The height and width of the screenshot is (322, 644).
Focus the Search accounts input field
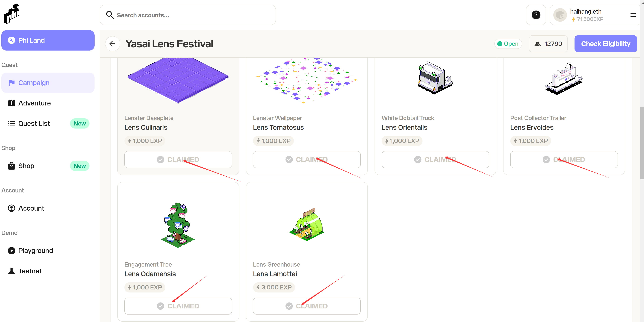coord(193,15)
